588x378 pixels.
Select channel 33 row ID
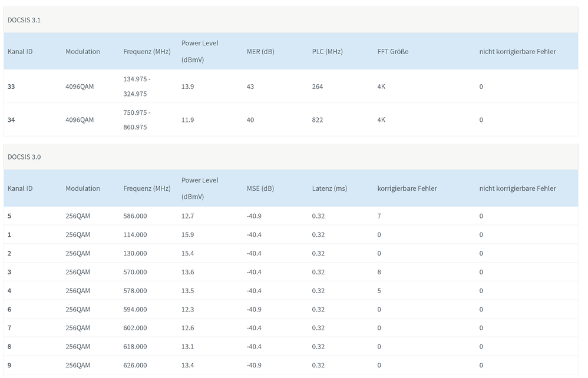click(x=11, y=87)
